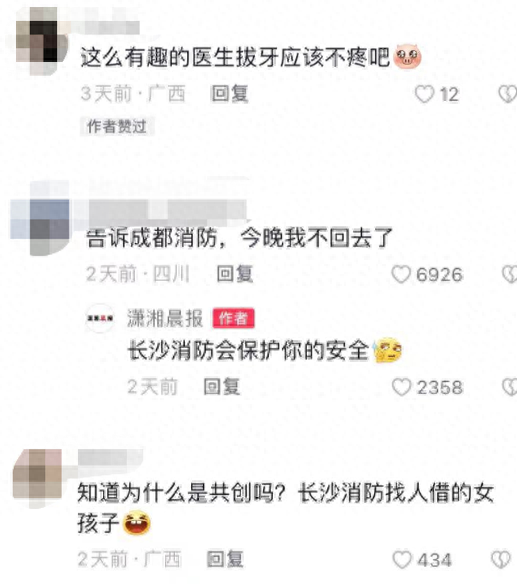Reply to the 成都消防 comment from 四川

tap(235, 274)
